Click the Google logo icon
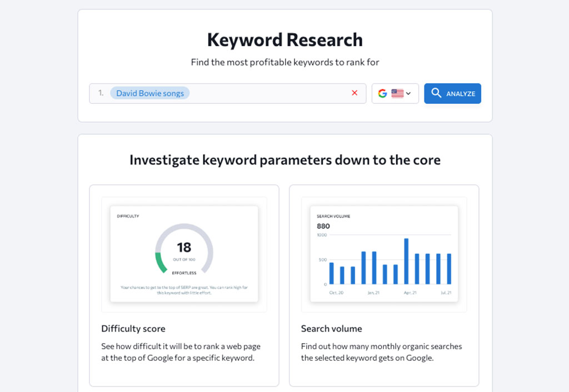Viewport: 569px width, 392px height. click(x=382, y=93)
